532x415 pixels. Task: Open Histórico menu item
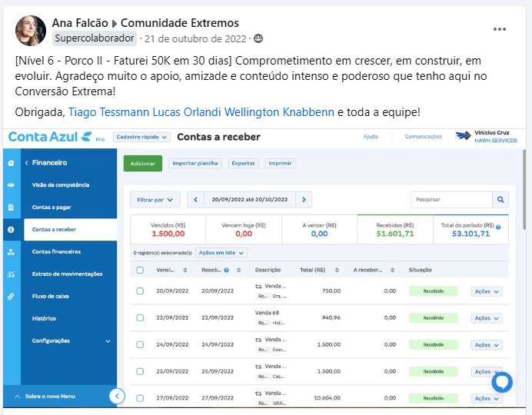point(44,319)
